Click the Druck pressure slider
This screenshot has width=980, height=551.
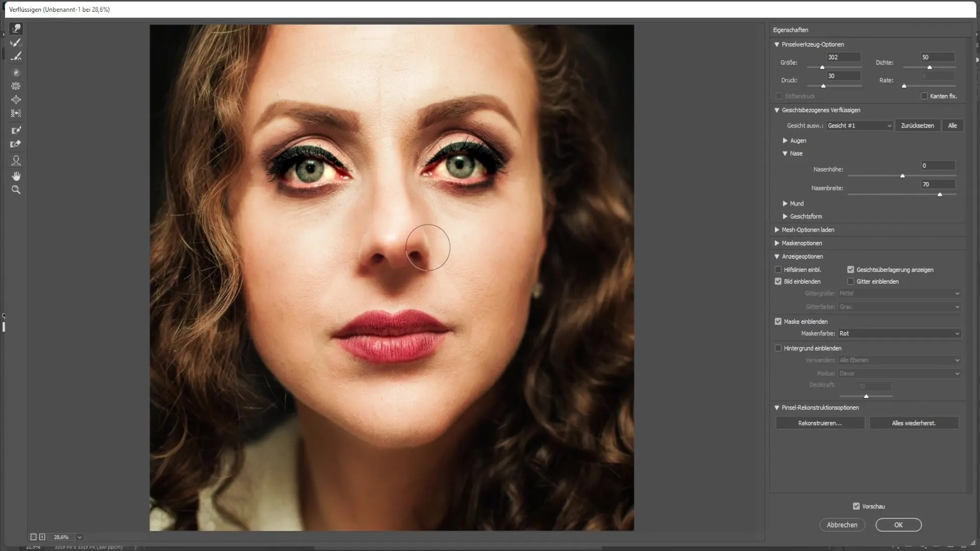[x=834, y=86]
